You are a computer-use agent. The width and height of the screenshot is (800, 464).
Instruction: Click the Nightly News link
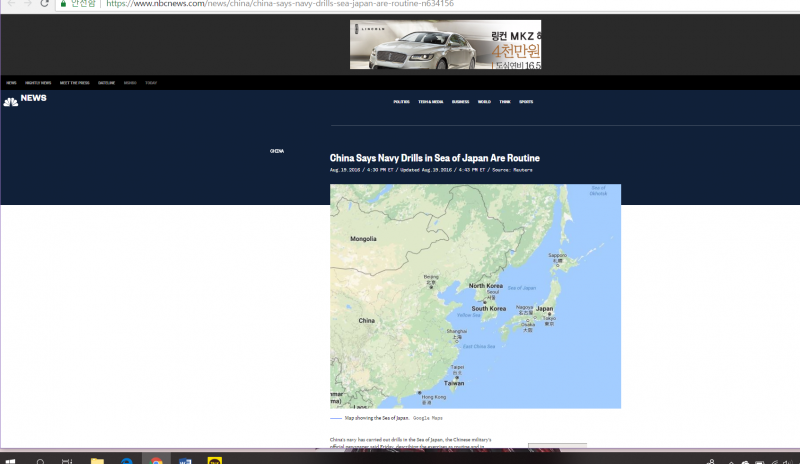click(38, 82)
